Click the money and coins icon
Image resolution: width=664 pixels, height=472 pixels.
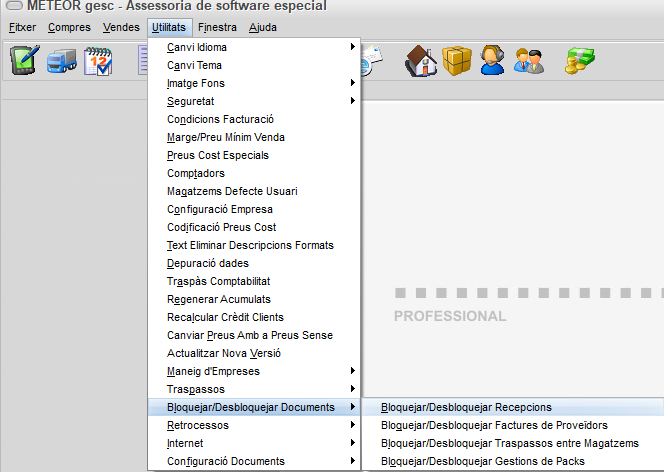coord(580,61)
